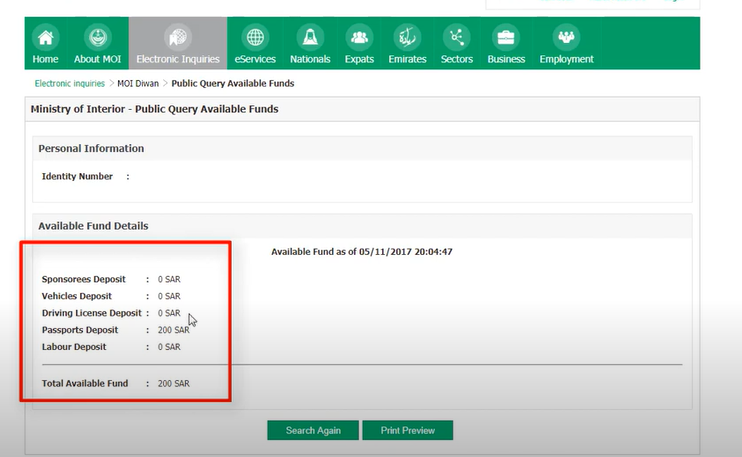Select the Electronic Inquiries icon
The image size is (742, 457).
pos(177,37)
